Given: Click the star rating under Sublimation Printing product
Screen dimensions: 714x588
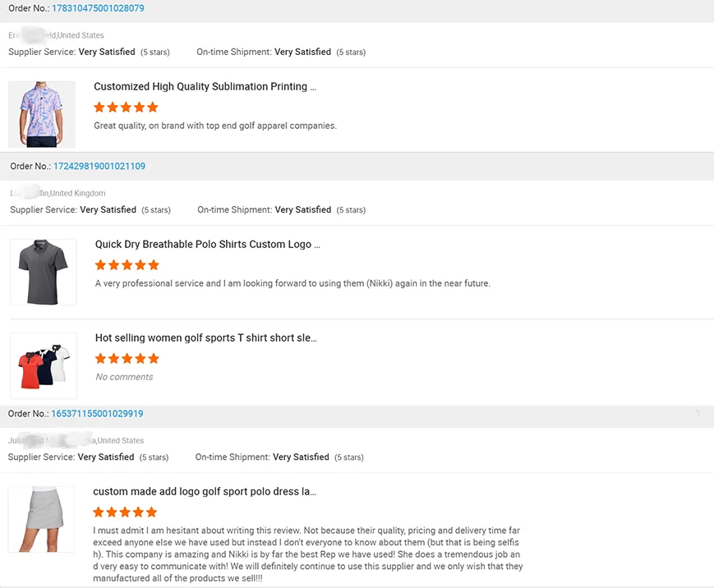Looking at the screenshot, I should pyautogui.click(x=126, y=107).
